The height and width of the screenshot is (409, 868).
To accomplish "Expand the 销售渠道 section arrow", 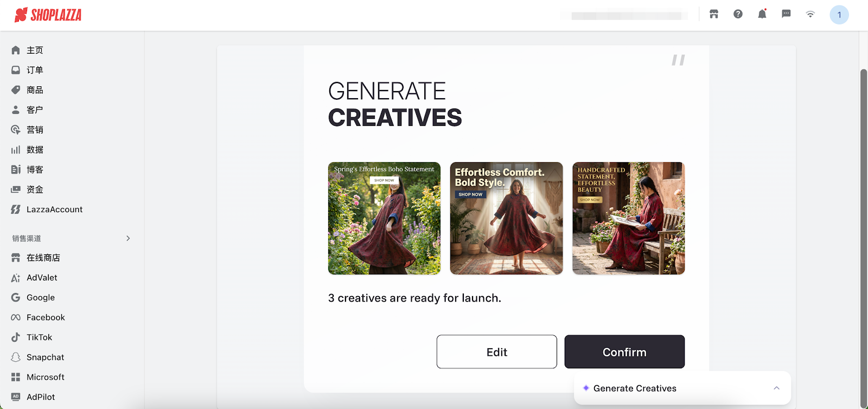I will click(x=128, y=238).
